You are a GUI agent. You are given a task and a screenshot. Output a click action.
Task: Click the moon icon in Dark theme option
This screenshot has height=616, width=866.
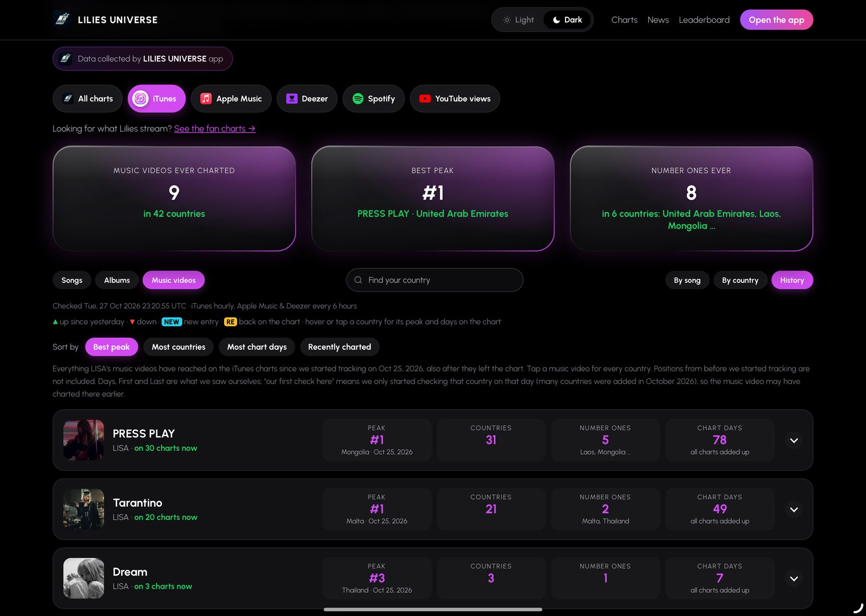point(556,20)
